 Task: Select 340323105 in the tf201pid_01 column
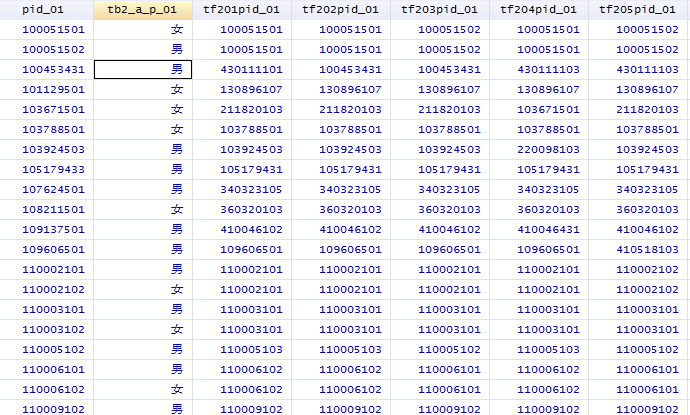pyautogui.click(x=242, y=190)
